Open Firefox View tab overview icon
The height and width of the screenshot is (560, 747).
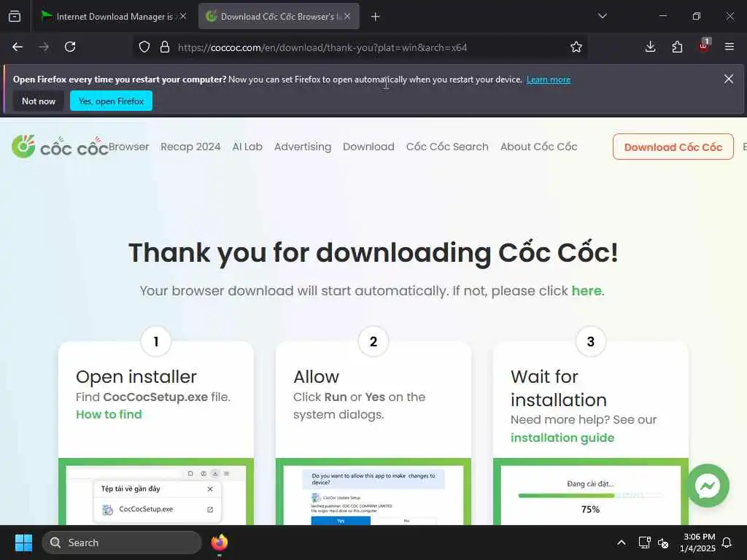[15, 16]
